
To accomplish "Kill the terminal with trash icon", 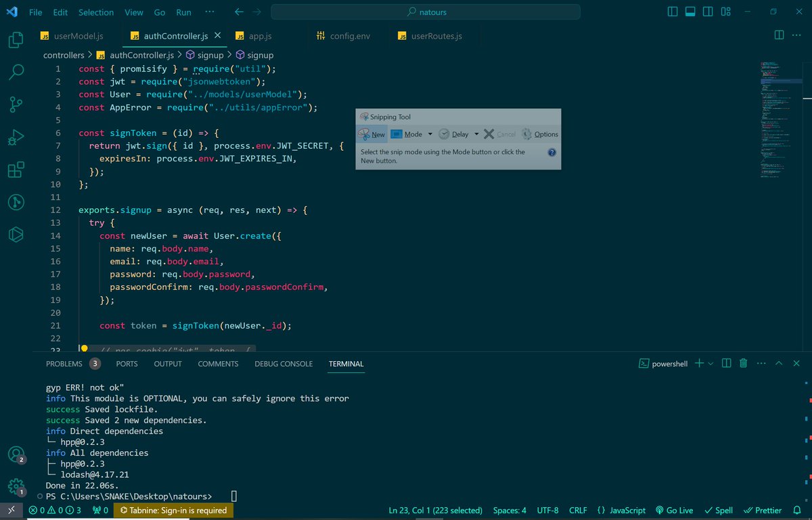I will pos(743,363).
